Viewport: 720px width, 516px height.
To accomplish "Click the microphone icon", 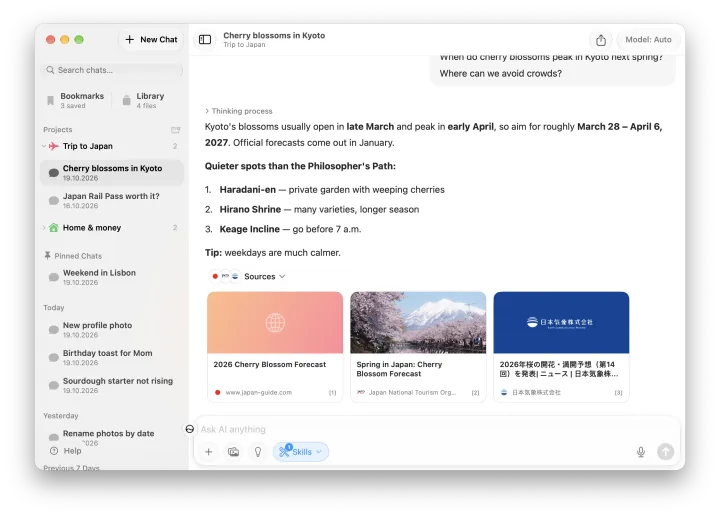I will (x=641, y=452).
